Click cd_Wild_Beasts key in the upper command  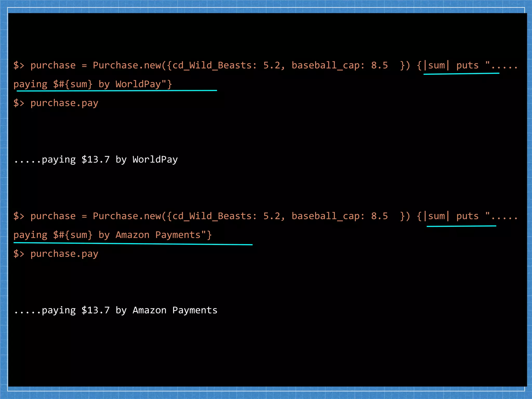coord(212,65)
